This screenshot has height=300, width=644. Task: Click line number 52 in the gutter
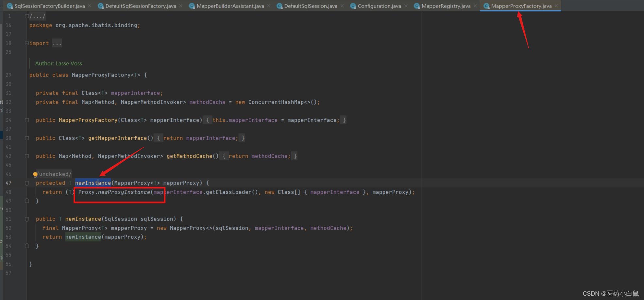click(8, 228)
